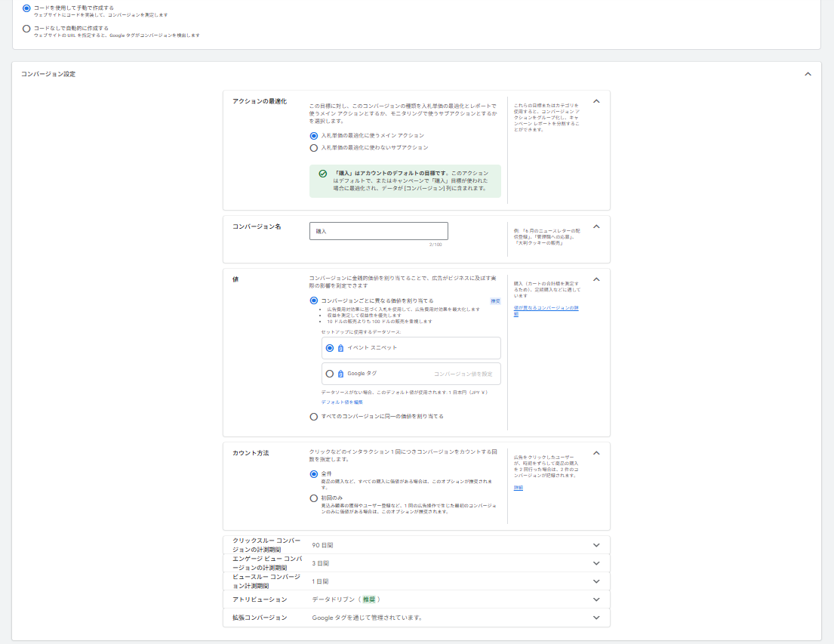Collapse the コンバージョン設定 panel

pos(808,74)
